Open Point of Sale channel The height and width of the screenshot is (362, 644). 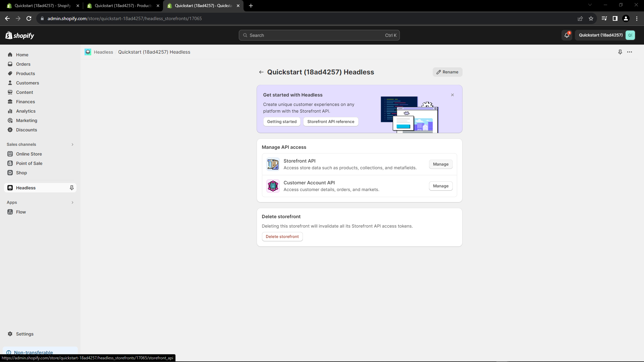point(29,163)
